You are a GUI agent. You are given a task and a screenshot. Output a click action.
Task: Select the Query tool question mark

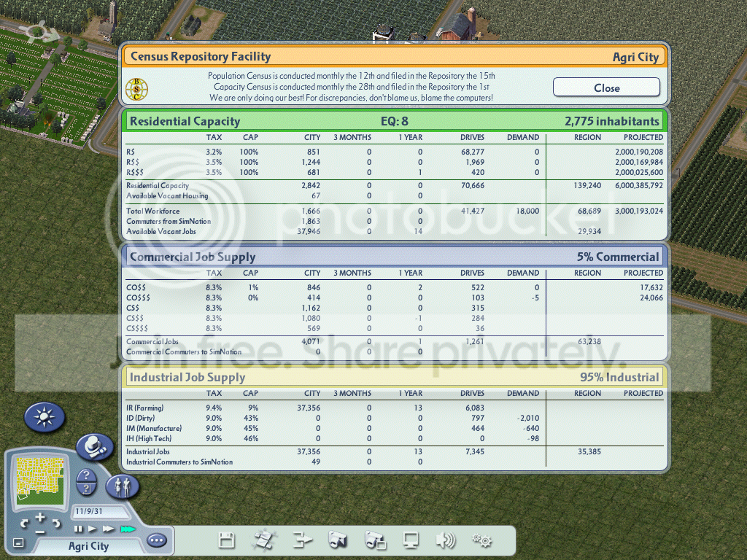[86, 475]
